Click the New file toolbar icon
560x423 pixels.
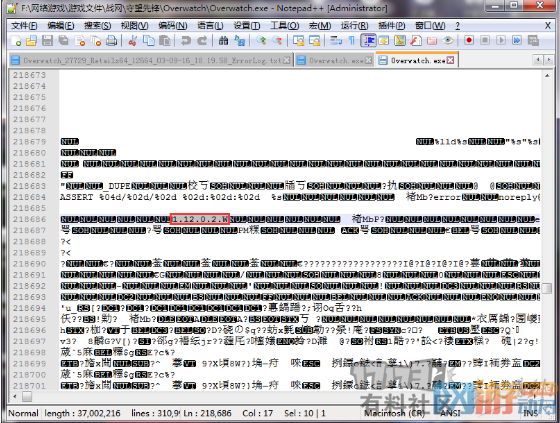click(16, 41)
